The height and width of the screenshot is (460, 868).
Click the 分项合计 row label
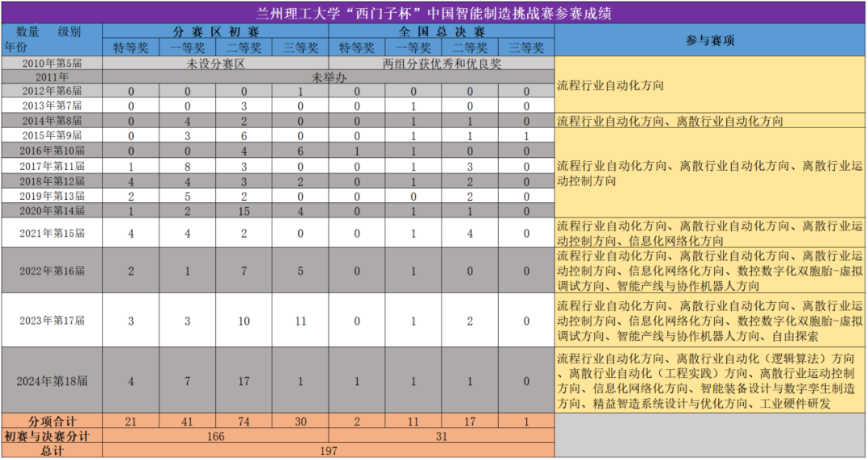tap(52, 421)
